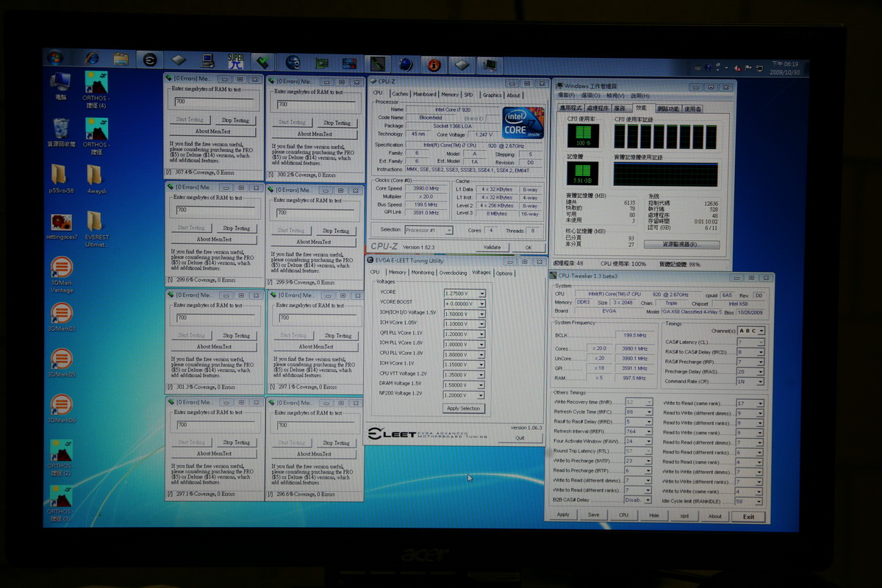
Task: Open Idle Cycle limit (tRANKIDLE) dropdown
Action: coord(761,501)
